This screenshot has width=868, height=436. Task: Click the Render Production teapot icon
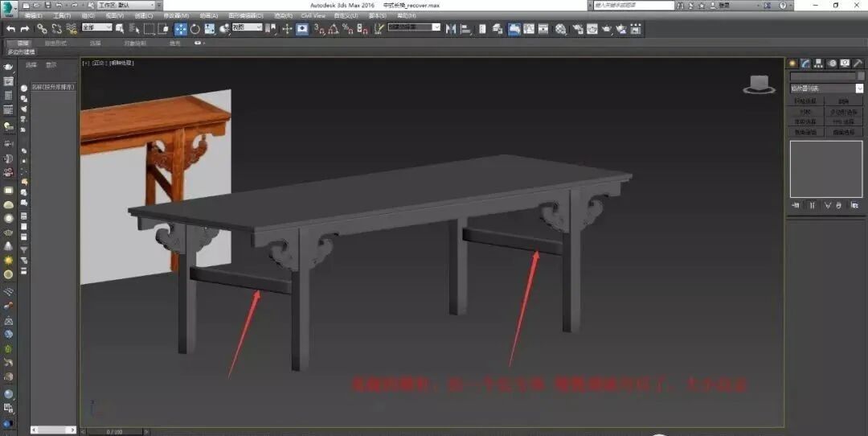[x=607, y=29]
